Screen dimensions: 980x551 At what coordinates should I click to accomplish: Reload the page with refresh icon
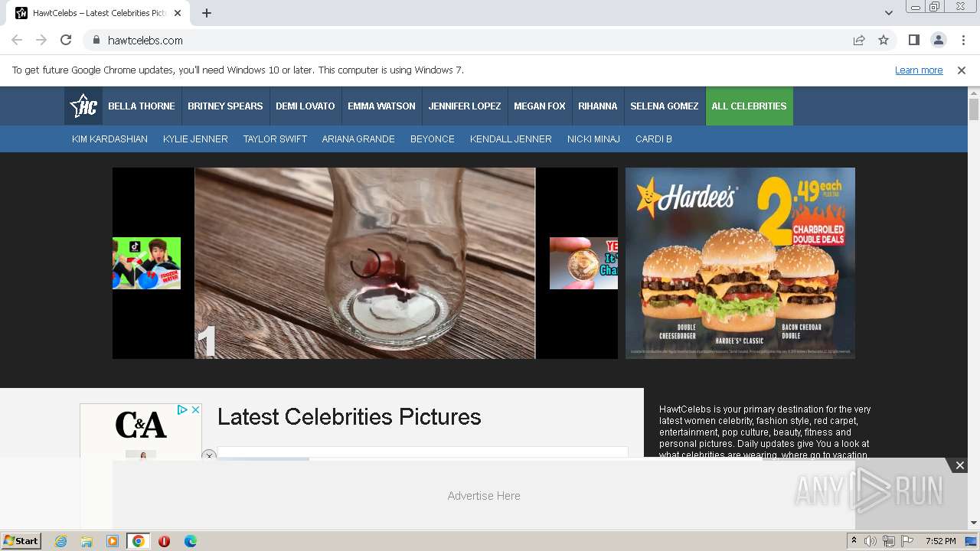(66, 41)
